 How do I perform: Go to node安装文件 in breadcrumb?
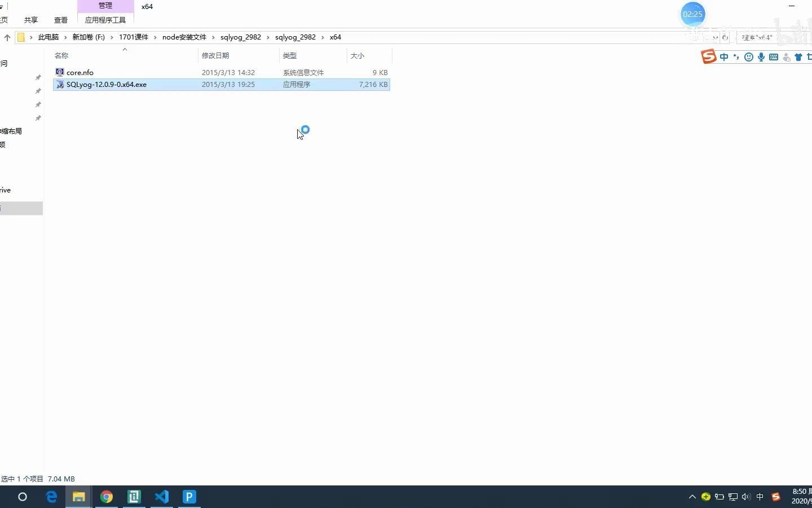tap(184, 37)
